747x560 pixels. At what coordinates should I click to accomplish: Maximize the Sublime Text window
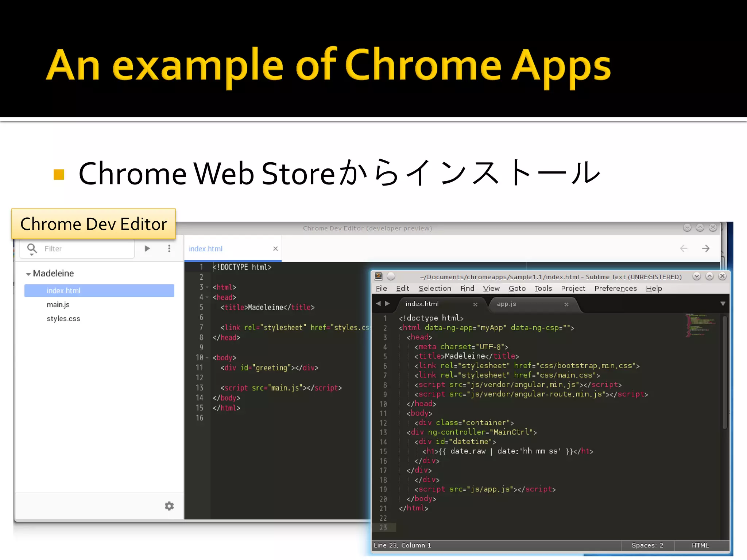pos(709,276)
